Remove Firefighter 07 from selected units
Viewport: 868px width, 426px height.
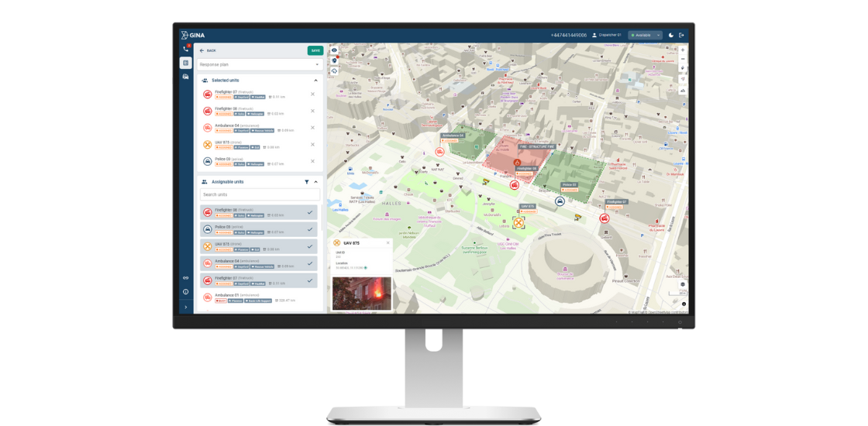point(312,94)
